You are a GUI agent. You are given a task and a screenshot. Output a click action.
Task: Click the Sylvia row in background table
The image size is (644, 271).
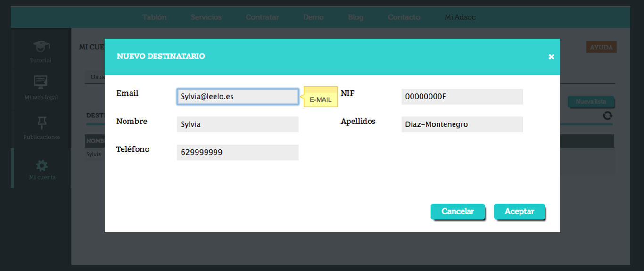coord(349,154)
